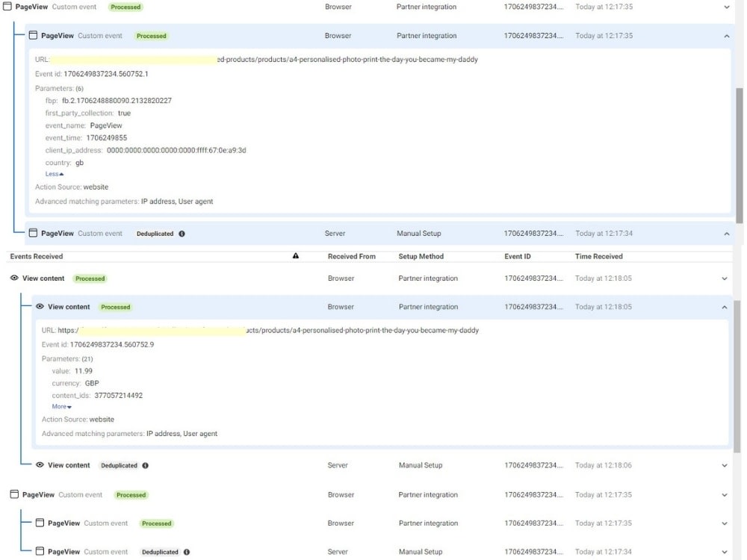Expand the bottom PageView Custom event row

click(x=724, y=494)
